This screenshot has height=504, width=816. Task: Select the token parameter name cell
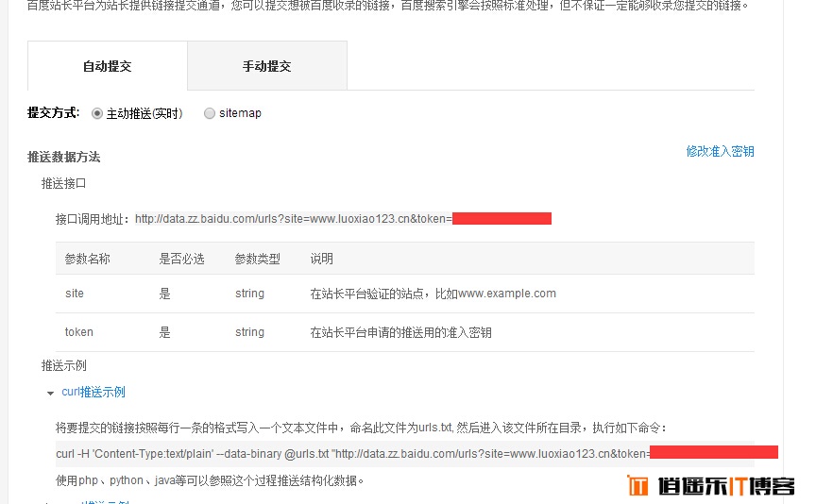pyautogui.click(x=79, y=332)
